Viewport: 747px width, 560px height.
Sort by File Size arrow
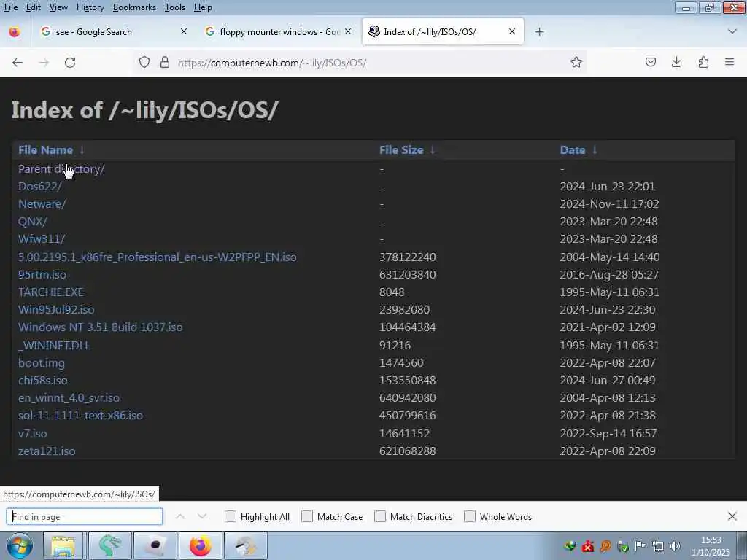click(x=433, y=149)
